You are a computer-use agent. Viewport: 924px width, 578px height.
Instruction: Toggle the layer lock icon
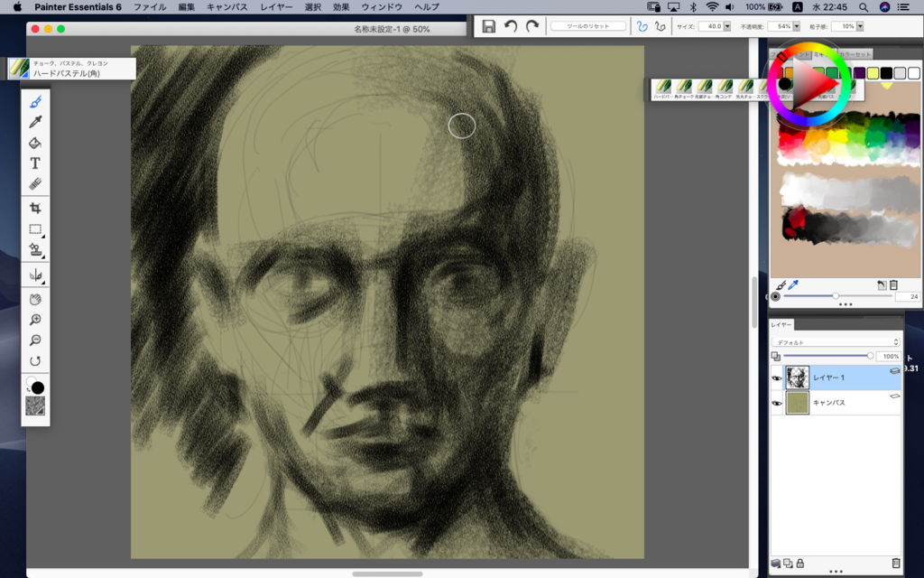pyautogui.click(x=800, y=564)
